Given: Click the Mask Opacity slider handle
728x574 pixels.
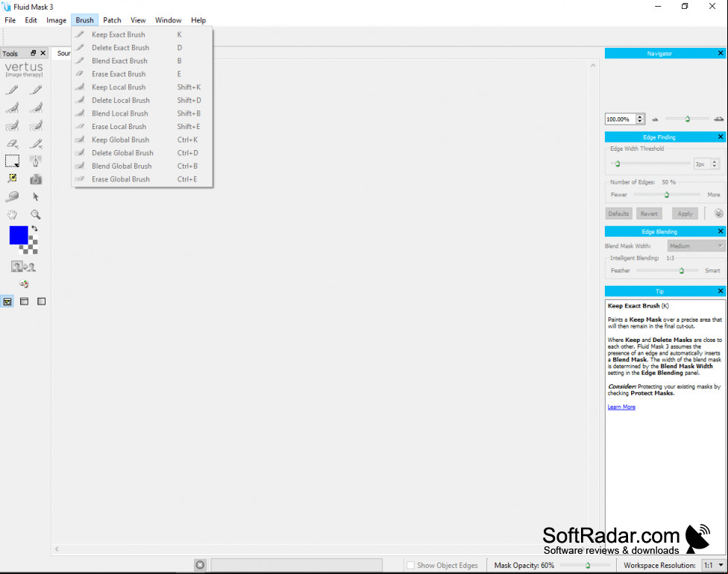Looking at the screenshot, I should (x=588, y=566).
